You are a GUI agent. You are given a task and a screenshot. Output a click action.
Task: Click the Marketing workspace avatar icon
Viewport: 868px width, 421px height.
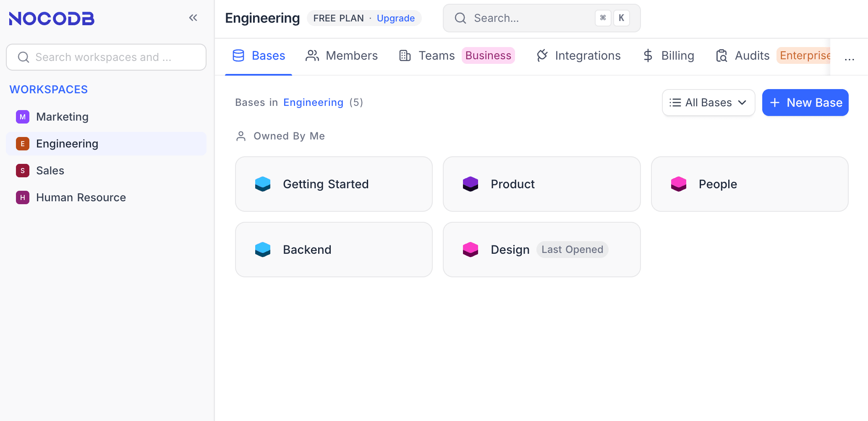pos(23,117)
